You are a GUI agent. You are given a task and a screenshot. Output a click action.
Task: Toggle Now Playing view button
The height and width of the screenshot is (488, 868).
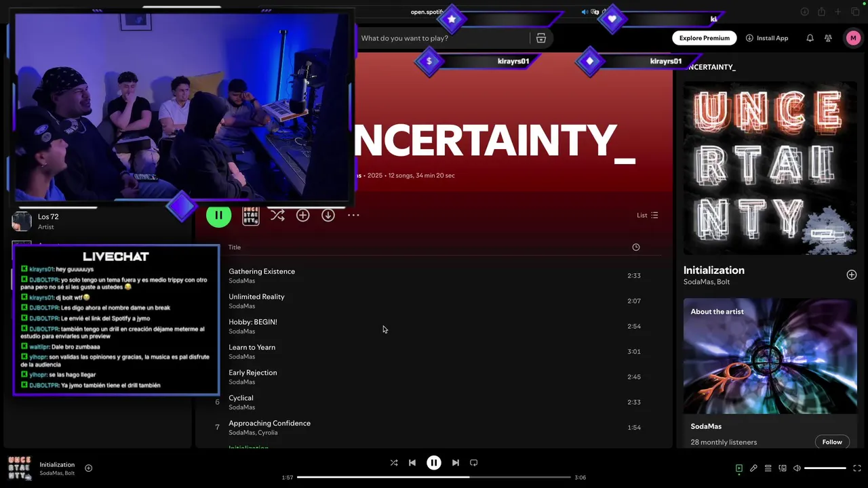click(739, 468)
